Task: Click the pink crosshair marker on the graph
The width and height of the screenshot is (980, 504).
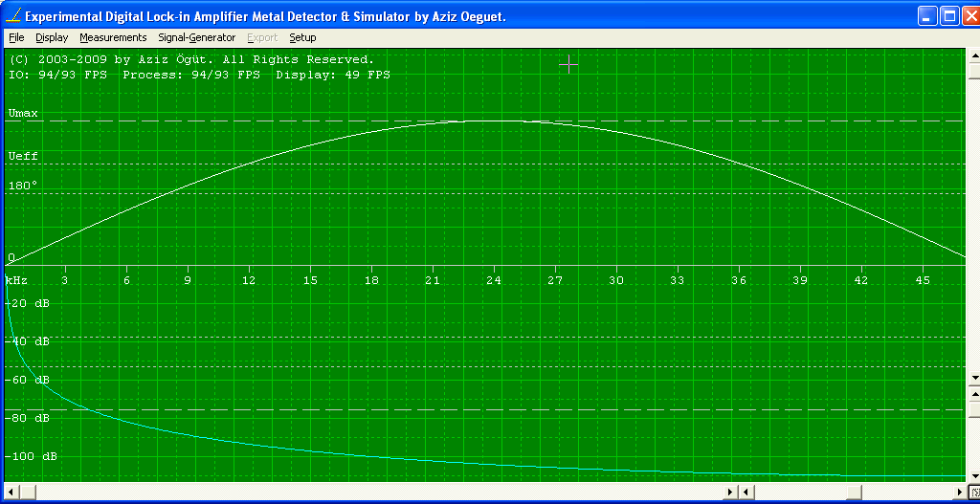Action: point(568,64)
